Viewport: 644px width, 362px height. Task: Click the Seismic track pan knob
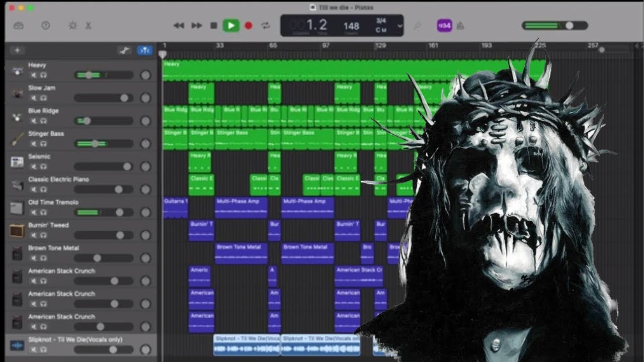pyautogui.click(x=145, y=166)
